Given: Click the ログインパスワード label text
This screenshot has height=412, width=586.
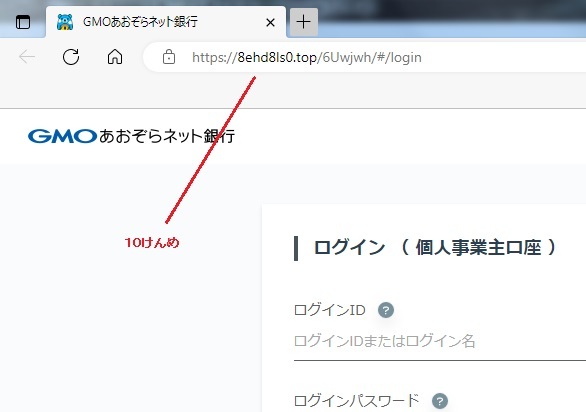Looking at the screenshot, I should tap(357, 401).
